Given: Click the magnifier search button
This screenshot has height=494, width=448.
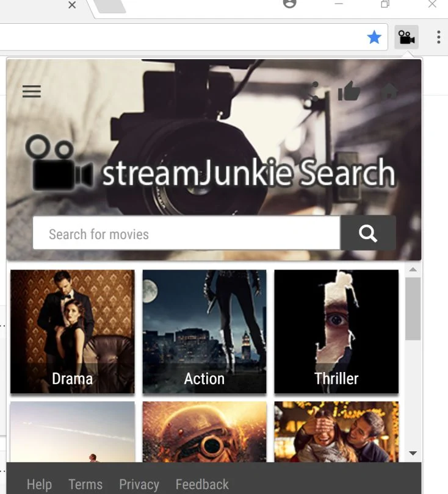Looking at the screenshot, I should click(368, 233).
